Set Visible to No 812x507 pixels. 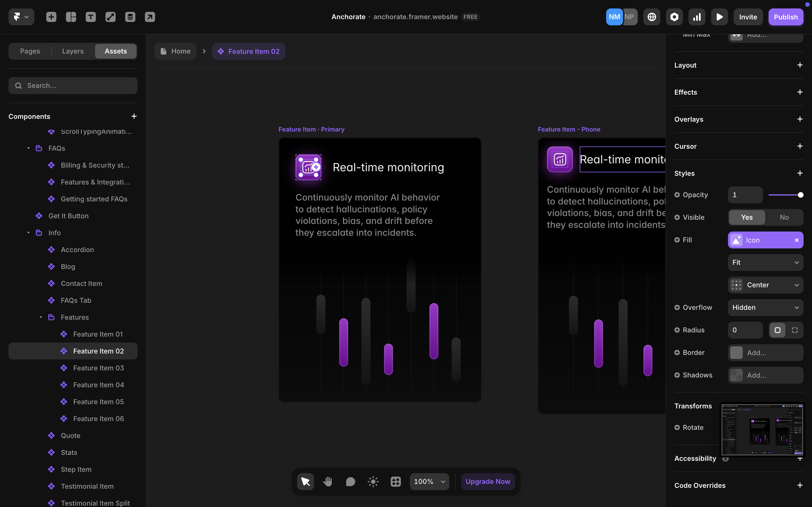tap(784, 217)
